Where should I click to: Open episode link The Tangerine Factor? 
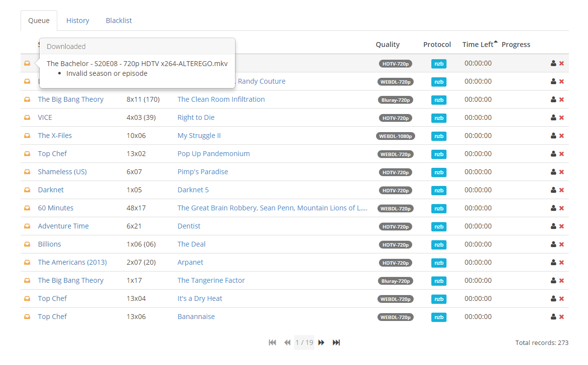[x=211, y=280]
